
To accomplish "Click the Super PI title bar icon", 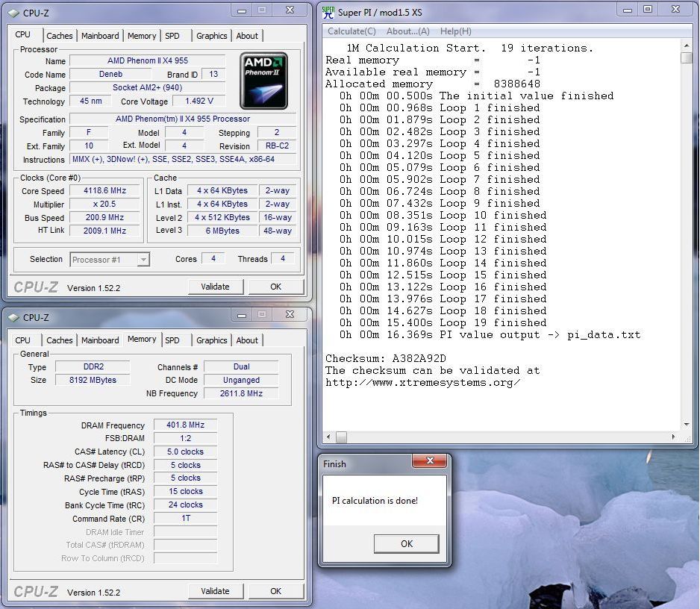I will [x=328, y=13].
